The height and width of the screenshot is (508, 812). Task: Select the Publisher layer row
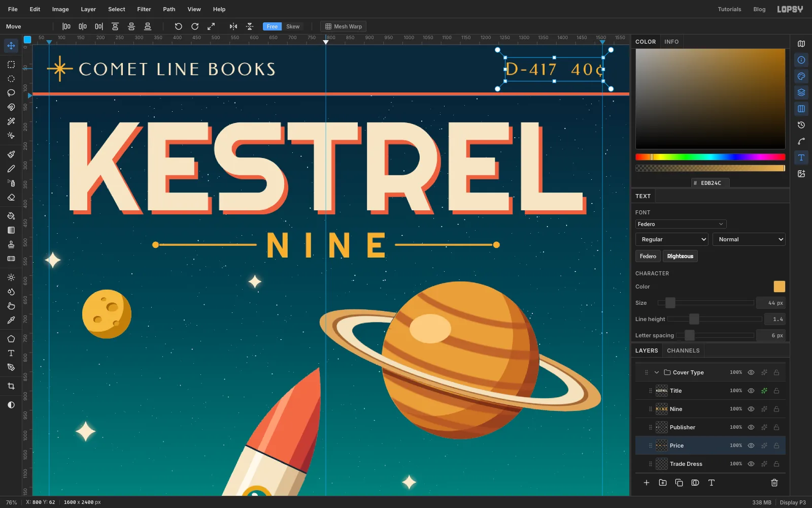[x=710, y=427]
